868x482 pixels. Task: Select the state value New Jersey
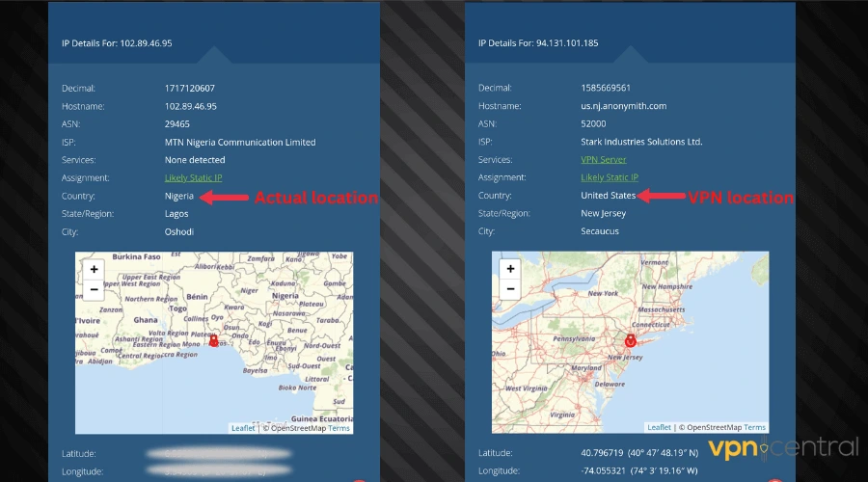603,213
